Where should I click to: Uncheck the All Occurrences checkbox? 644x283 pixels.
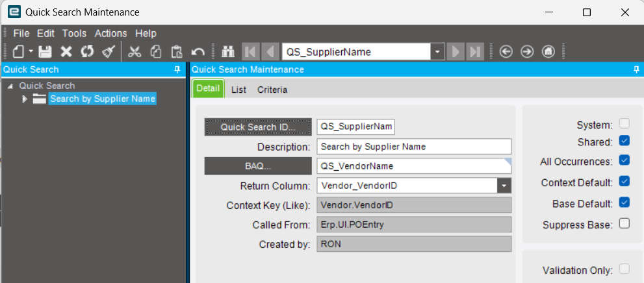point(625,160)
